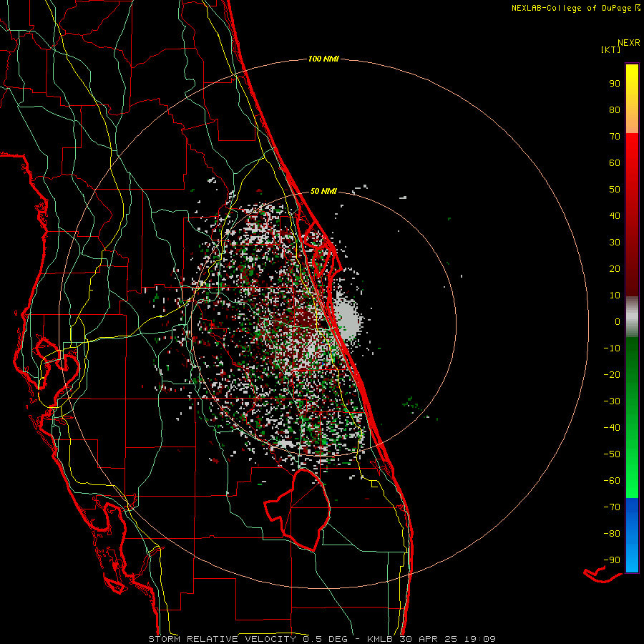
Task: Click the 20 value on the velocity scale
Action: point(615,269)
